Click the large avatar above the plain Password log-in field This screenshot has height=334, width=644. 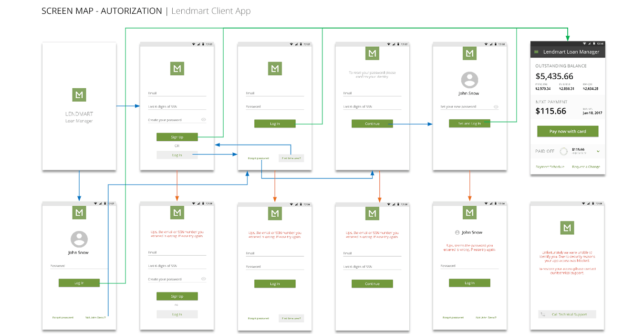point(79,239)
